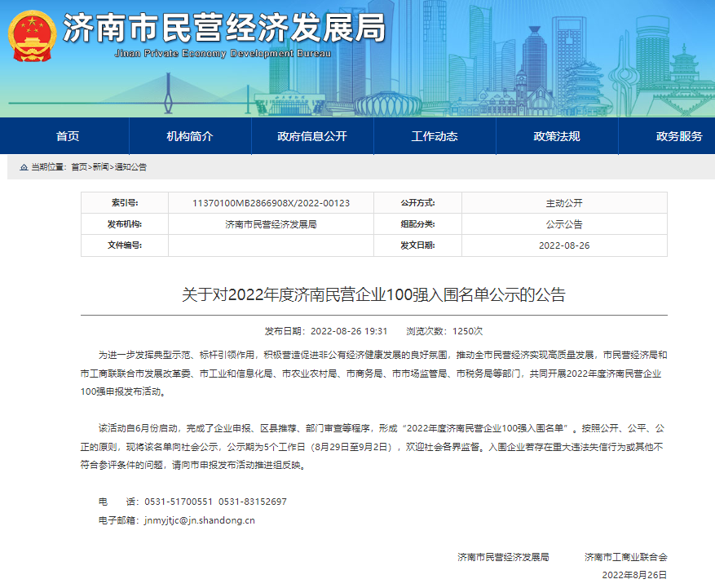Navigate to the 政务服务 navigation section
The height and width of the screenshot is (588, 715).
678,136
